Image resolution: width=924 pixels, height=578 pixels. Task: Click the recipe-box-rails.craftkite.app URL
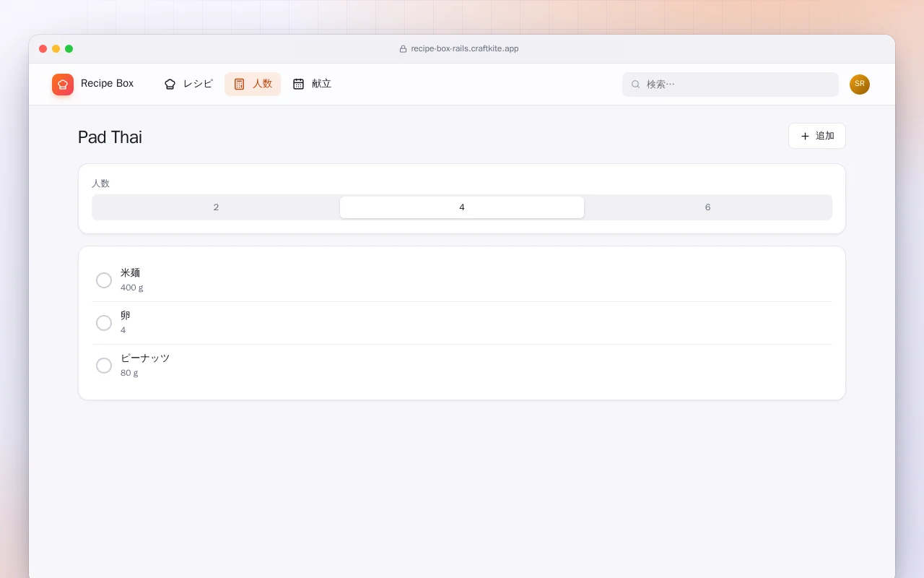click(x=465, y=49)
